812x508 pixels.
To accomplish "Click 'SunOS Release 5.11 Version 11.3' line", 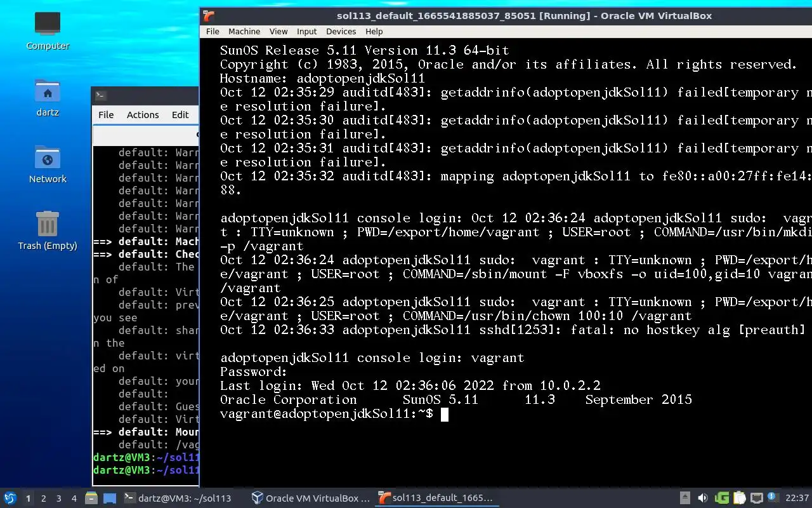I will point(365,51).
